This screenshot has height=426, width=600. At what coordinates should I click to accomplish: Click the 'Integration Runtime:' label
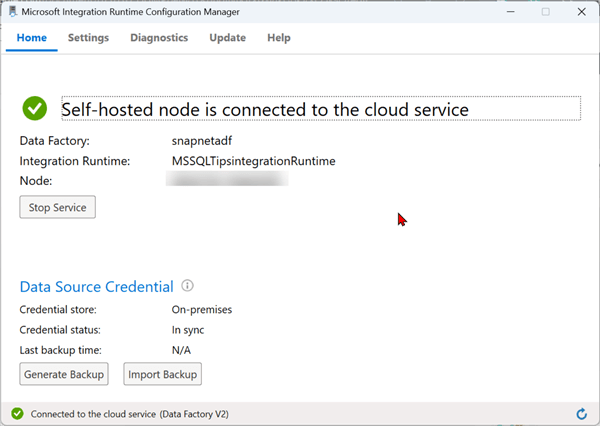coord(75,161)
